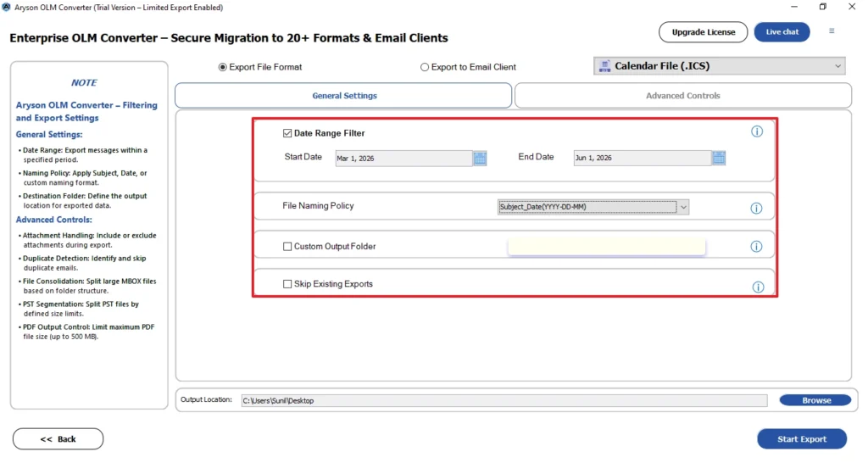Click the Attachment Handling note line
Image resolution: width=868 pixels, height=463 pixels.
pos(87,240)
